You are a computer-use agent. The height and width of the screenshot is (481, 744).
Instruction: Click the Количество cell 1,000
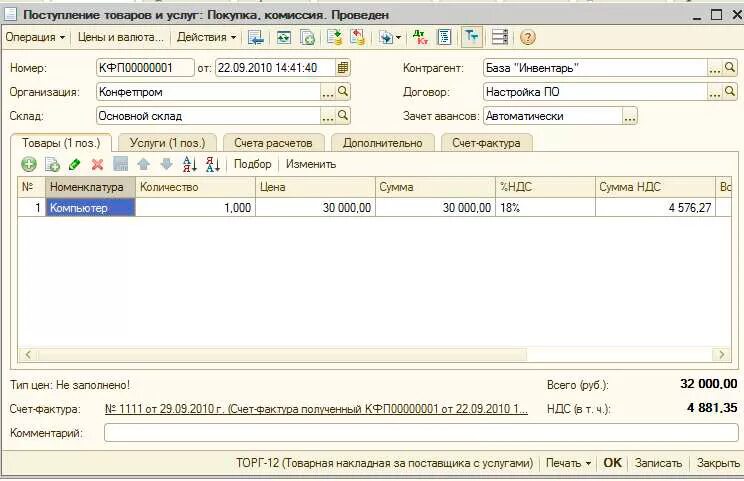(x=195, y=208)
